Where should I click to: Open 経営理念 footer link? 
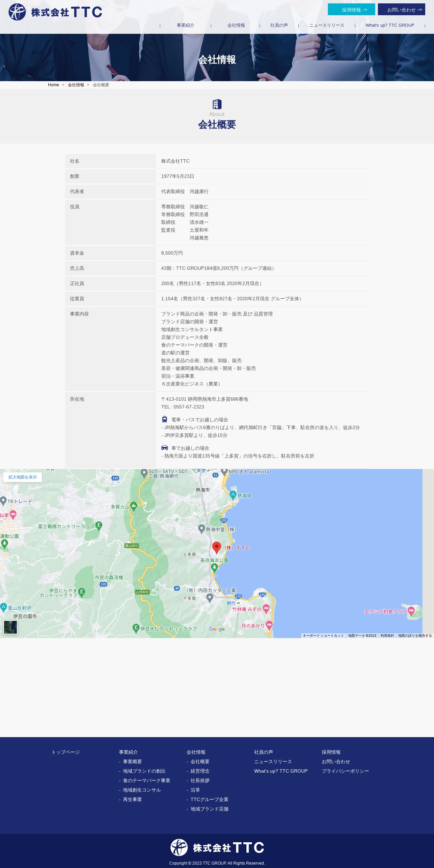tap(200, 771)
